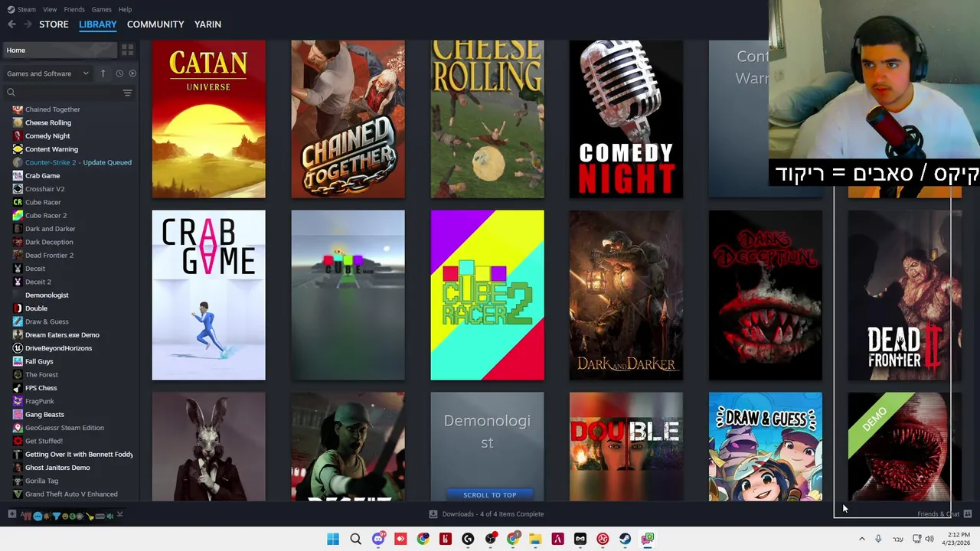
Task: Go forward with the right arrow
Action: click(28, 24)
